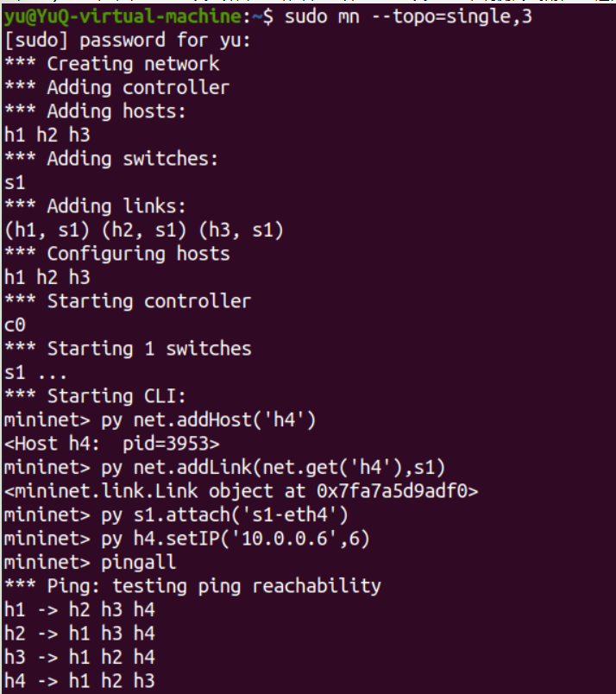Click the '*** Adding switches:' line
The width and height of the screenshot is (616, 694).
(112, 159)
